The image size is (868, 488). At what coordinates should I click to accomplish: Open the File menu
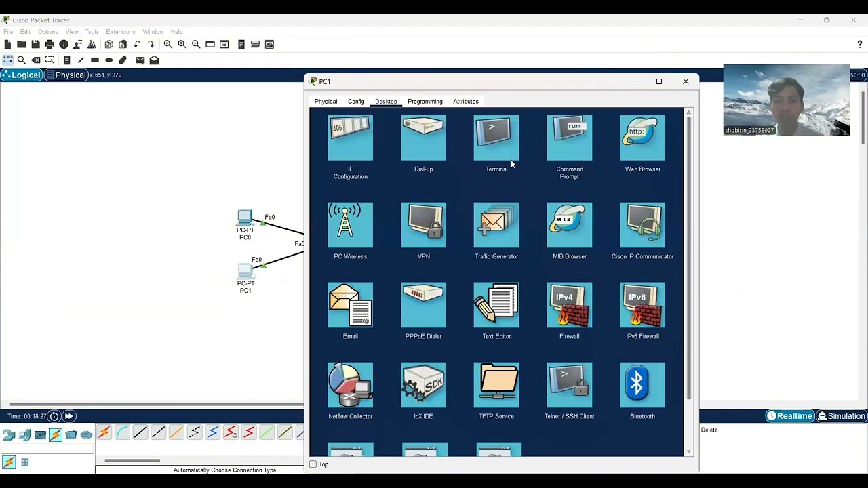point(8,32)
